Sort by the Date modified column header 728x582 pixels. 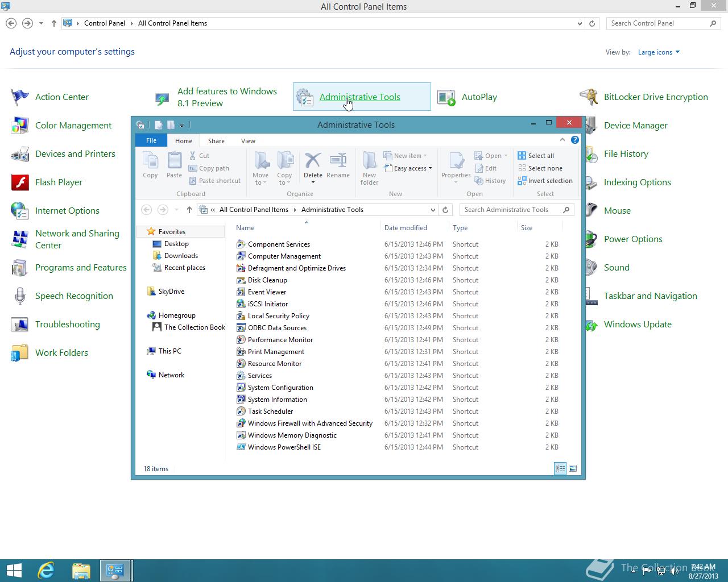[406, 228]
